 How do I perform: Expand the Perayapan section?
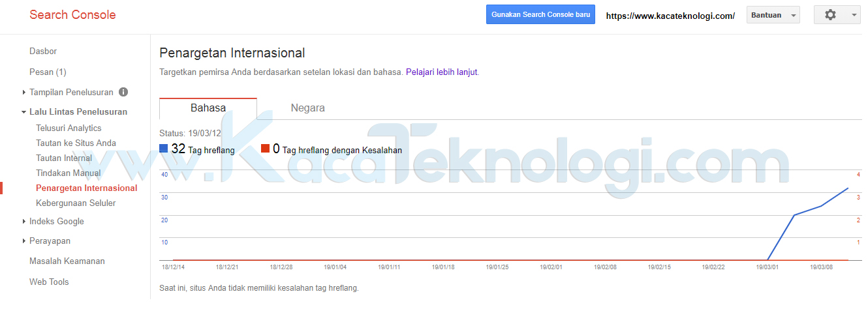(24, 241)
